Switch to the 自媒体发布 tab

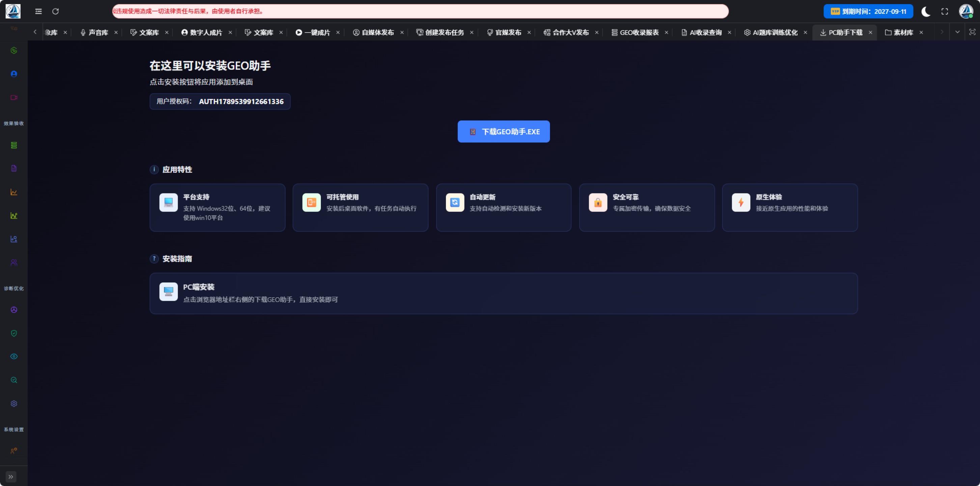(x=373, y=33)
